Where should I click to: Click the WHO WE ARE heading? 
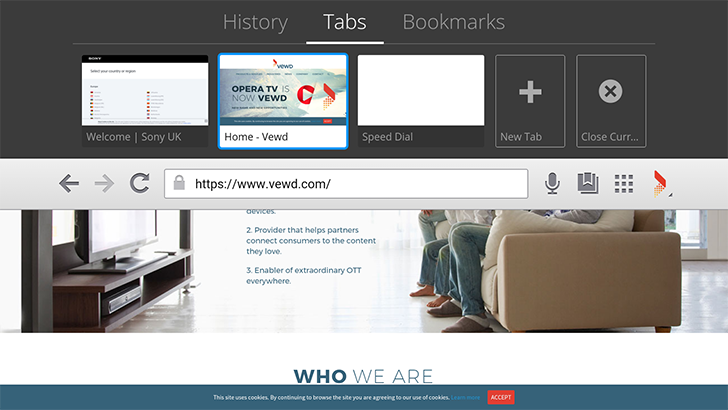(363, 376)
